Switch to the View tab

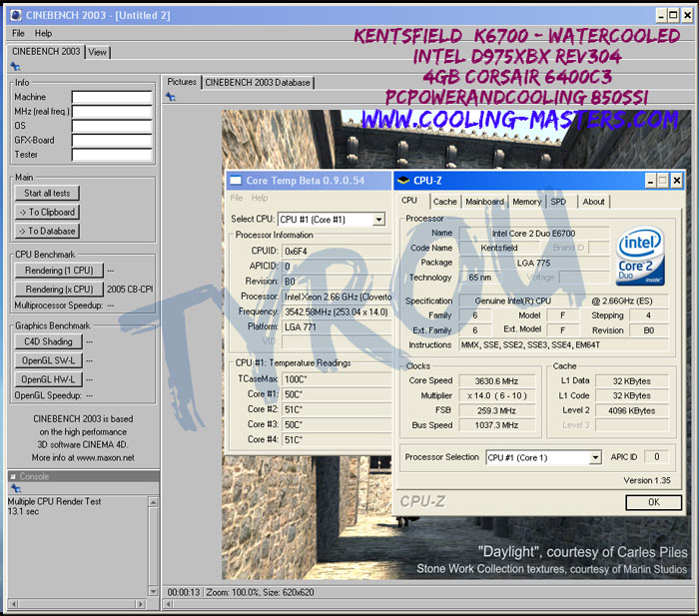(x=97, y=52)
